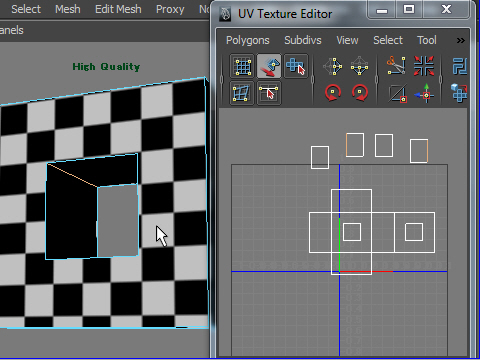The image size is (480, 360).
Task: Collapse the first UV tool group handle
Action: [x=222, y=80]
